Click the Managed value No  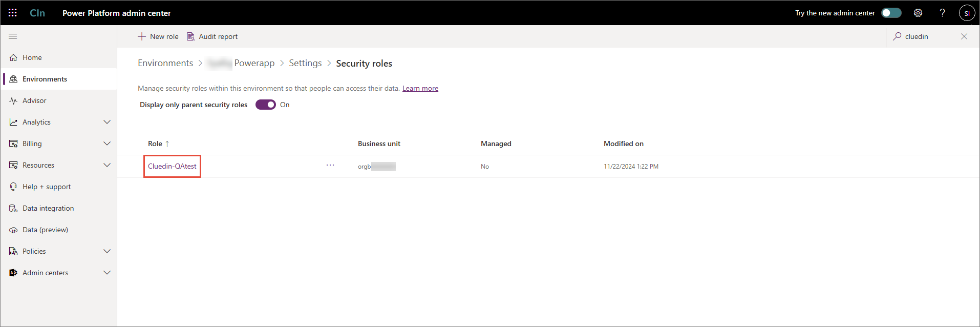click(485, 167)
